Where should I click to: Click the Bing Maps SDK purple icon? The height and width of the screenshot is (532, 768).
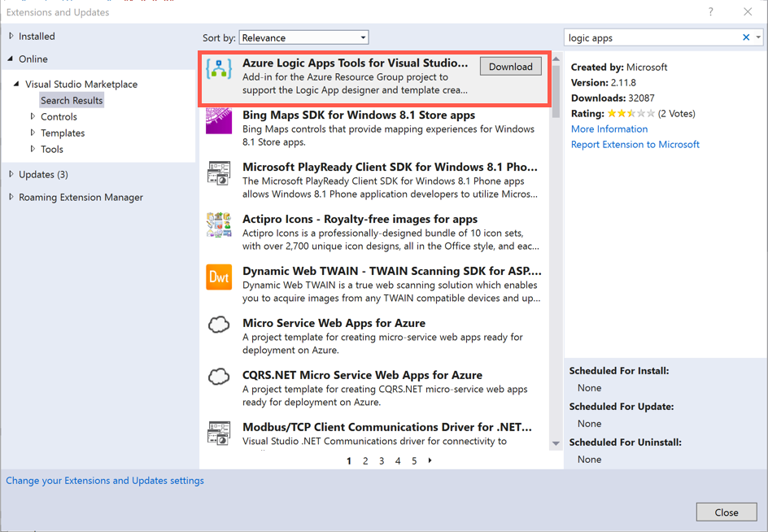tap(219, 121)
